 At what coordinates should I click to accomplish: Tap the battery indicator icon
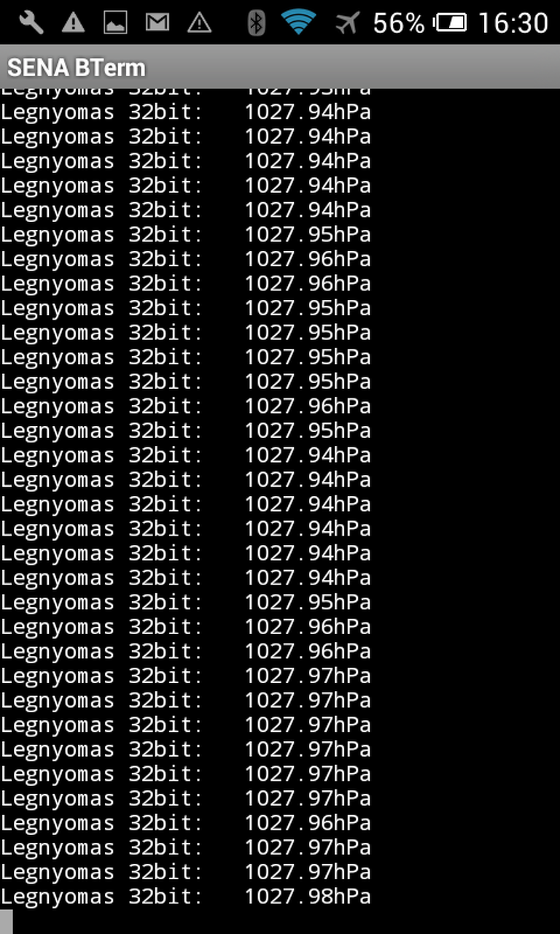tap(451, 23)
